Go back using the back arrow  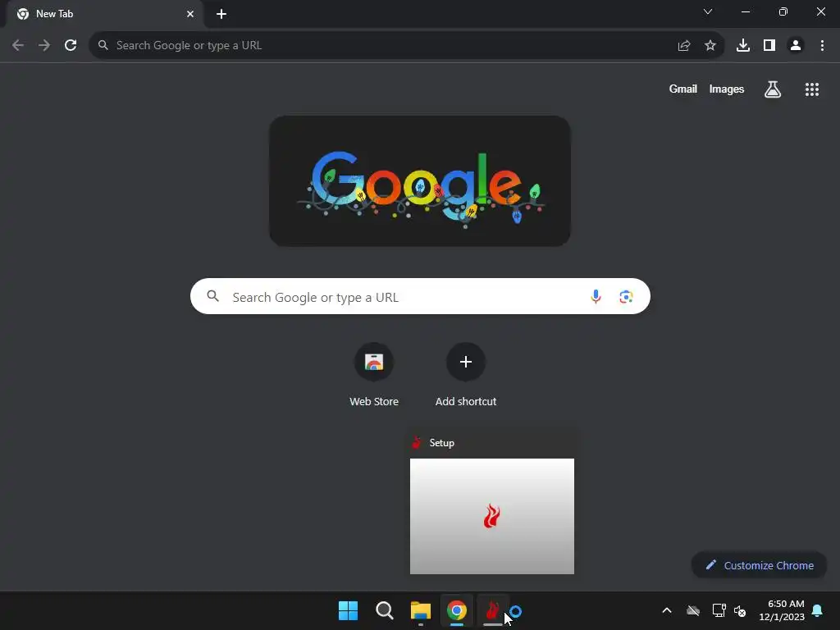click(18, 46)
